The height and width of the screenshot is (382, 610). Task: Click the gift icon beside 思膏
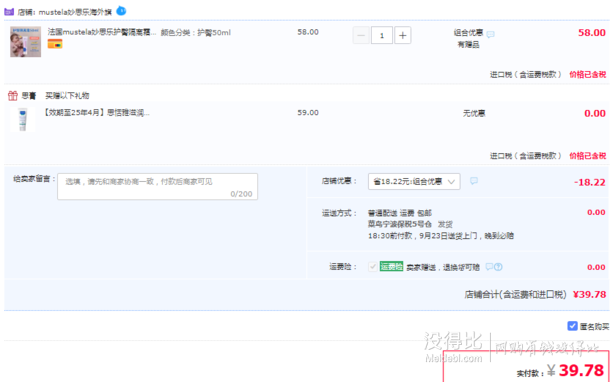(x=13, y=95)
